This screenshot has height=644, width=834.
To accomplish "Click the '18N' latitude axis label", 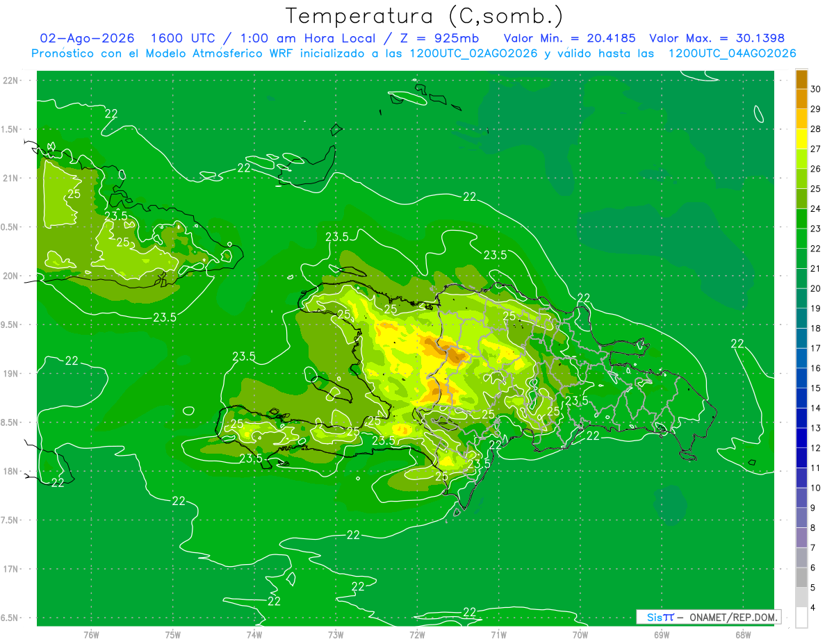I will [10, 471].
